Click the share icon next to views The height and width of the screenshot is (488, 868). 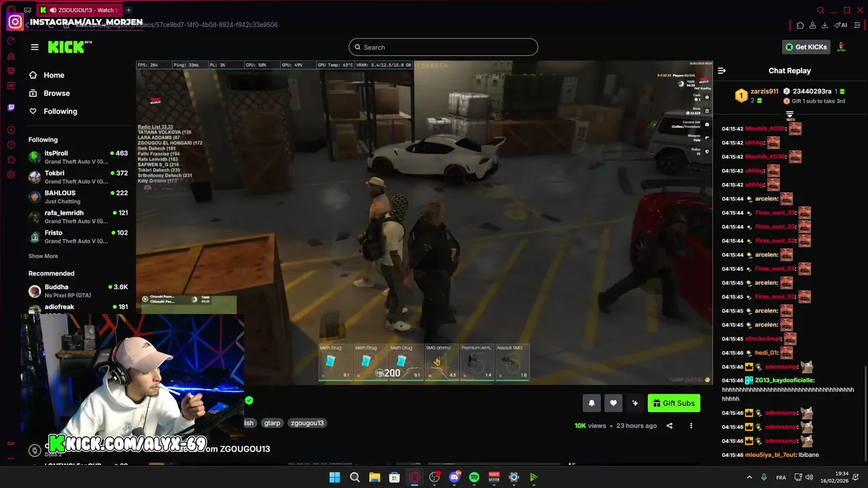pyautogui.click(x=669, y=426)
